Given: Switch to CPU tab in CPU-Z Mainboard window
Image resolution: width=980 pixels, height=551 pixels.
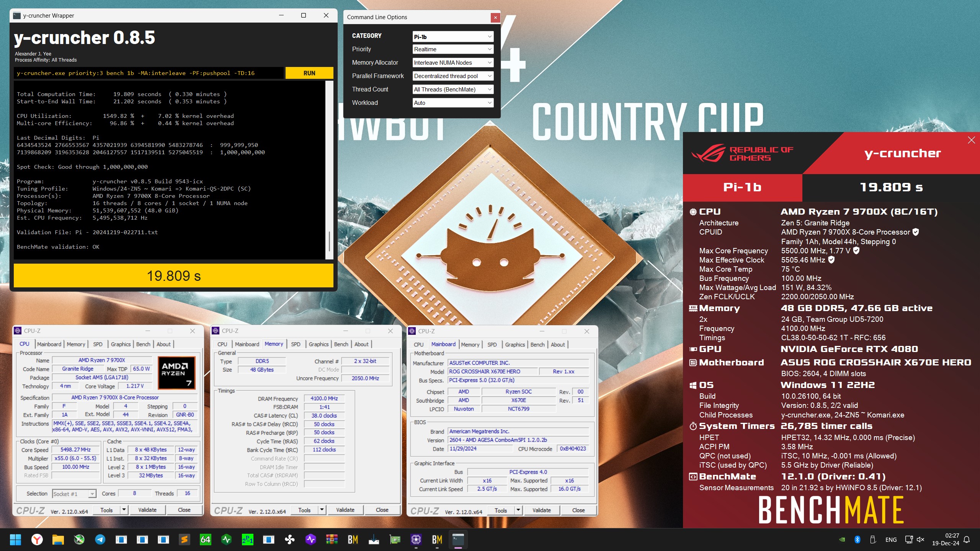Looking at the screenshot, I should coord(418,344).
